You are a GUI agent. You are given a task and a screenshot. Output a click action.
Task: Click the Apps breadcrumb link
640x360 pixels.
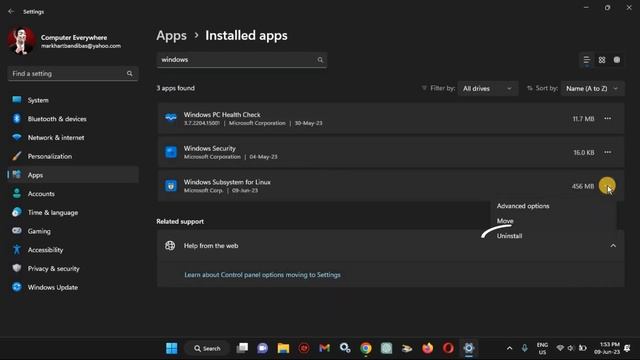tap(171, 36)
